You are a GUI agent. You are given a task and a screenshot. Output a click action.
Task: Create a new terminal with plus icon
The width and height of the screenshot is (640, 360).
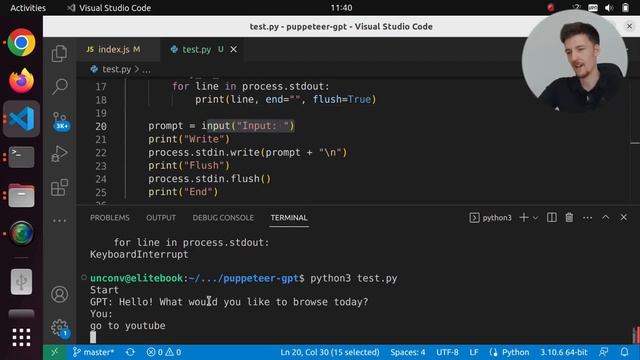[x=524, y=218]
